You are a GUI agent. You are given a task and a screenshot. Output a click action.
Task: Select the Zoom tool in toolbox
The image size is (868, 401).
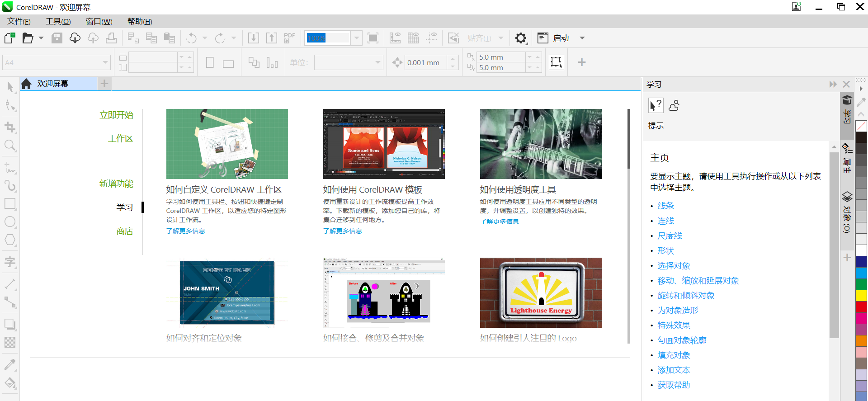(x=10, y=146)
